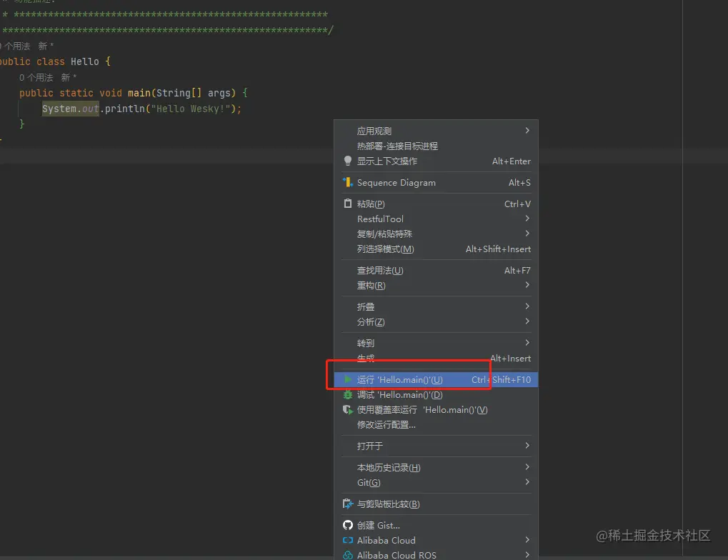Click the lightbulb icon for context actions
The height and width of the screenshot is (560, 728).
(348, 161)
